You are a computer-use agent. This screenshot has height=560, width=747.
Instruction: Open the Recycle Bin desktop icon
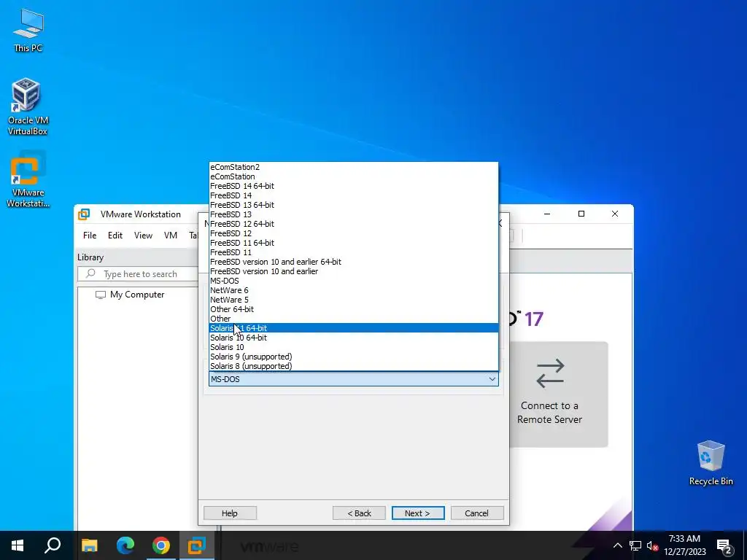[x=711, y=463]
